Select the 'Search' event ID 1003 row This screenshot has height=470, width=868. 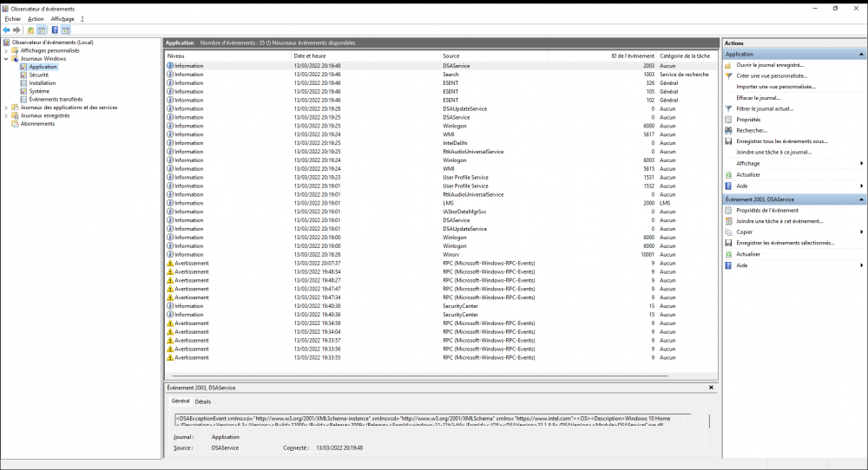(x=441, y=75)
